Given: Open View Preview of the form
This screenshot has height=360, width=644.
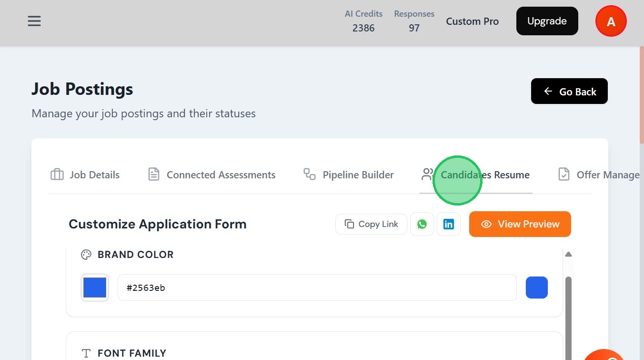Looking at the screenshot, I should (520, 224).
